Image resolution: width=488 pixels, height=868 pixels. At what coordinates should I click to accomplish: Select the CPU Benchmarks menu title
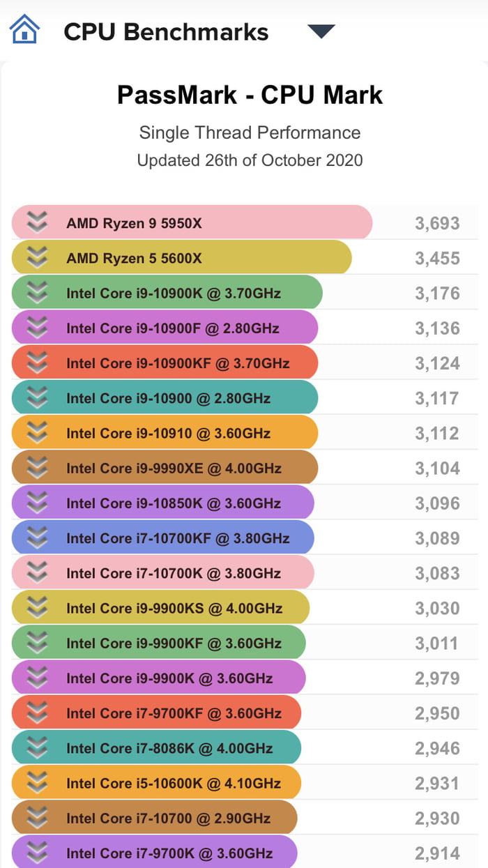pos(165,31)
